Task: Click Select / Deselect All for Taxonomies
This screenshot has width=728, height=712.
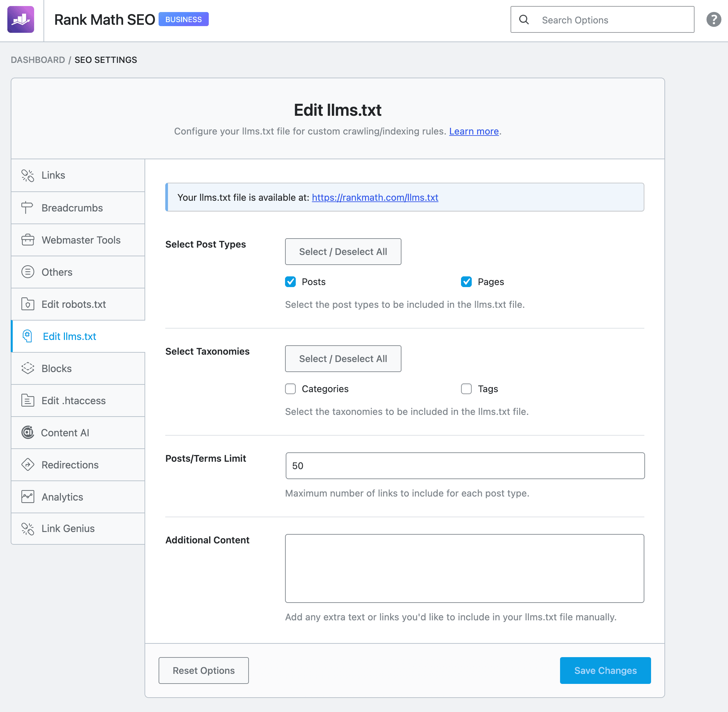Action: click(343, 359)
